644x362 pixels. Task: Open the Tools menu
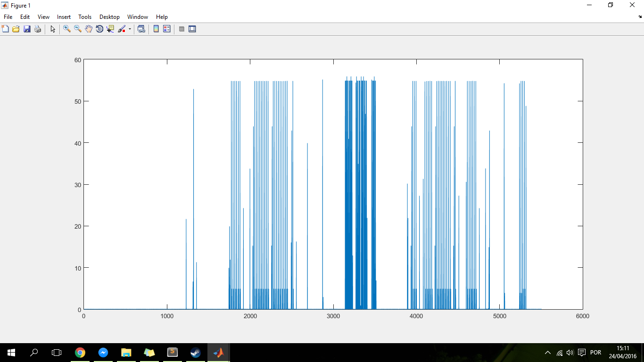coord(85,17)
